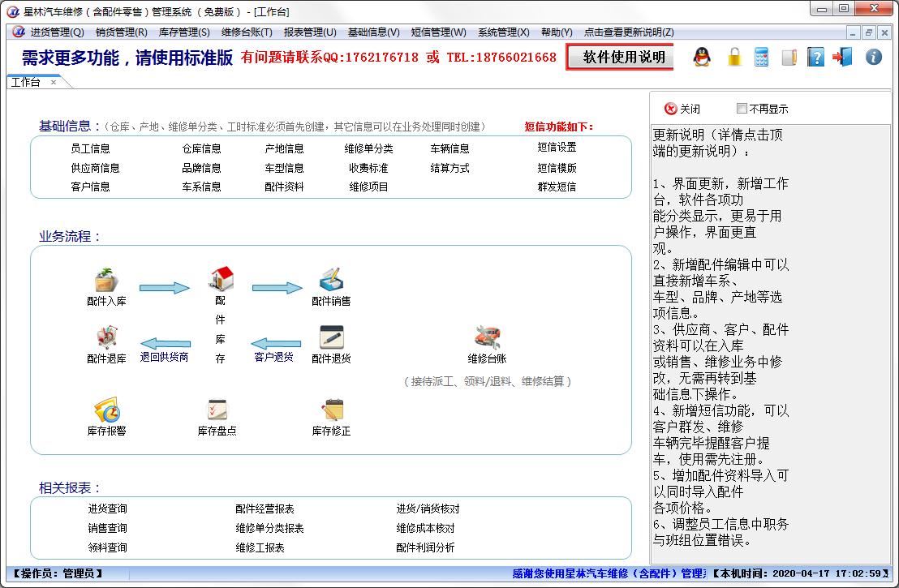The image size is (899, 588).
Task: Open 维修台账 repair ledger icon
Action: click(x=487, y=337)
